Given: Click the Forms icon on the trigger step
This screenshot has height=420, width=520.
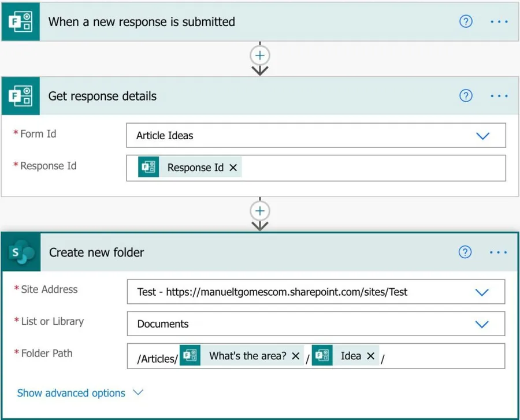Looking at the screenshot, I should pos(20,21).
